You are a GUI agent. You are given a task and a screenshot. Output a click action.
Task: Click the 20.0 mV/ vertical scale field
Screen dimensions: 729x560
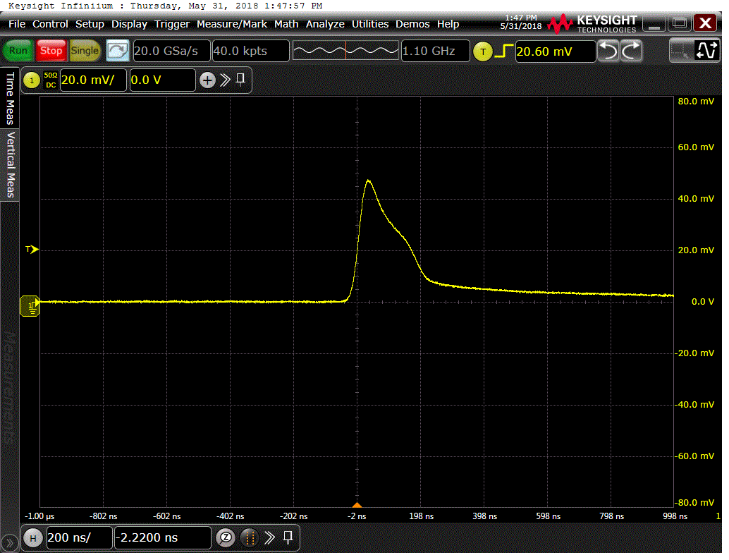point(93,80)
